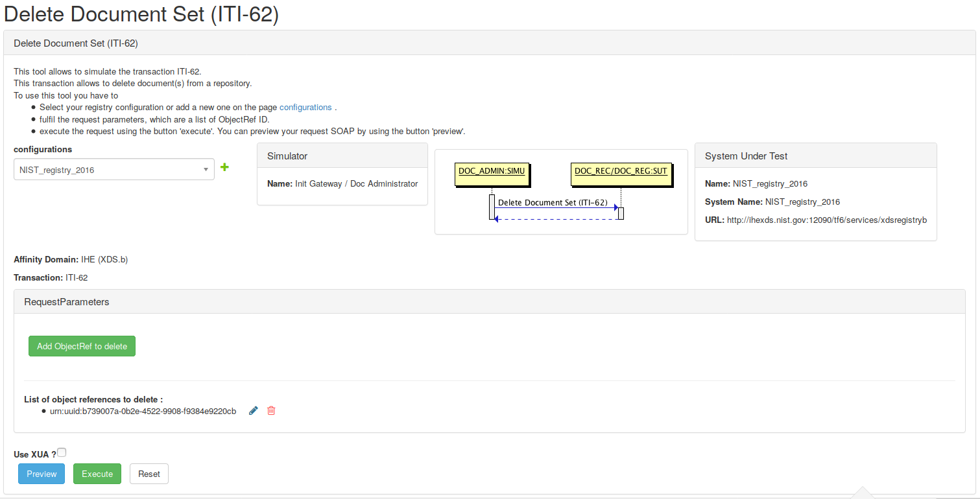This screenshot has height=499, width=980.
Task: Click the pencil icon to edit the ObjectRef
Action: click(x=254, y=411)
